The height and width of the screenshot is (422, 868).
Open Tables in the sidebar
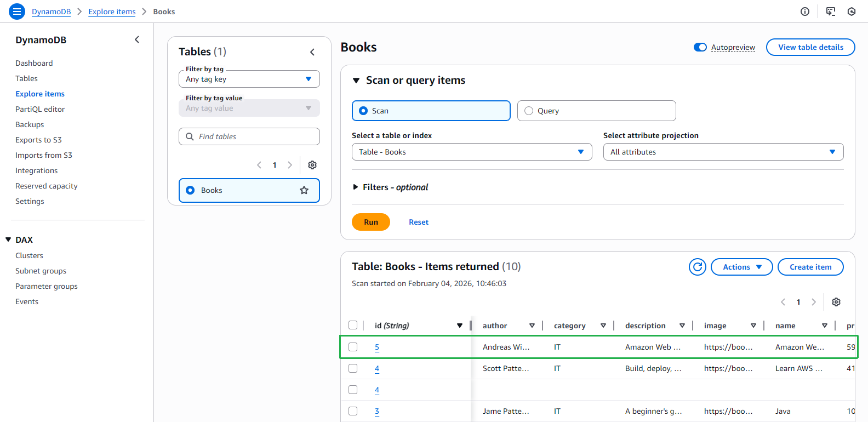point(26,78)
